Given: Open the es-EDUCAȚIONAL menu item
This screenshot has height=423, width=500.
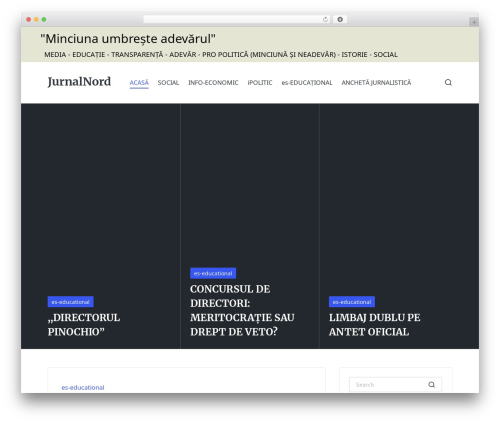Looking at the screenshot, I should coord(307,83).
